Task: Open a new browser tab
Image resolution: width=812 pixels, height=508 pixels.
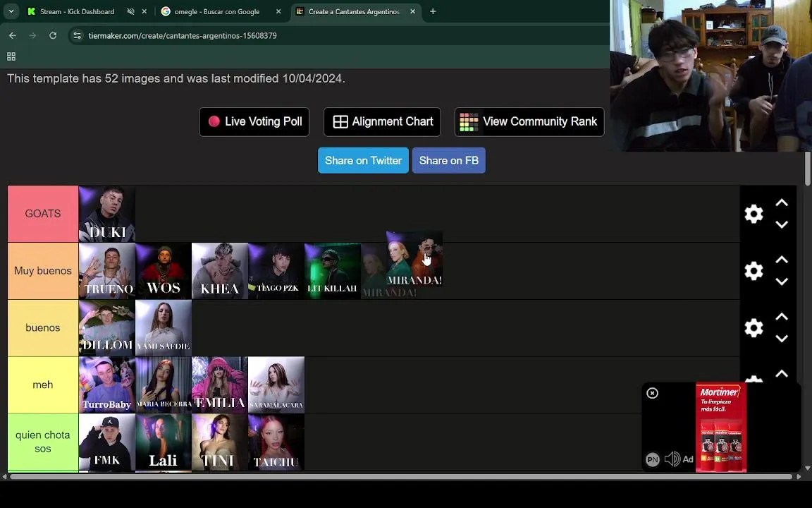Action: click(433, 11)
